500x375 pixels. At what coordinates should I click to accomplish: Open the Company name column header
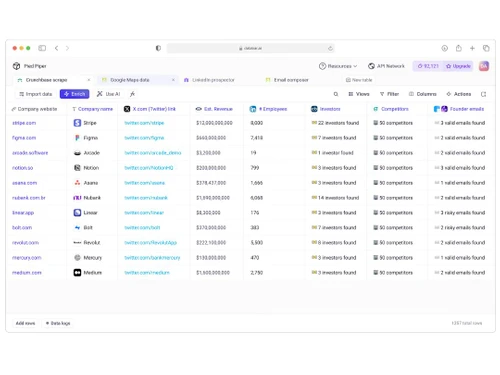[93, 109]
